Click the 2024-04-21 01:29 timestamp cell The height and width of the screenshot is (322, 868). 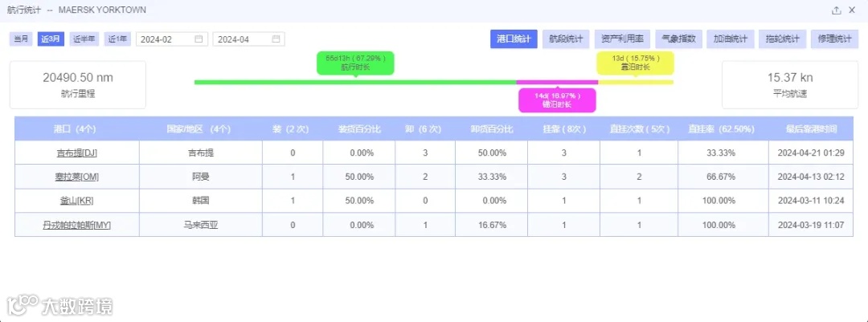click(x=811, y=153)
